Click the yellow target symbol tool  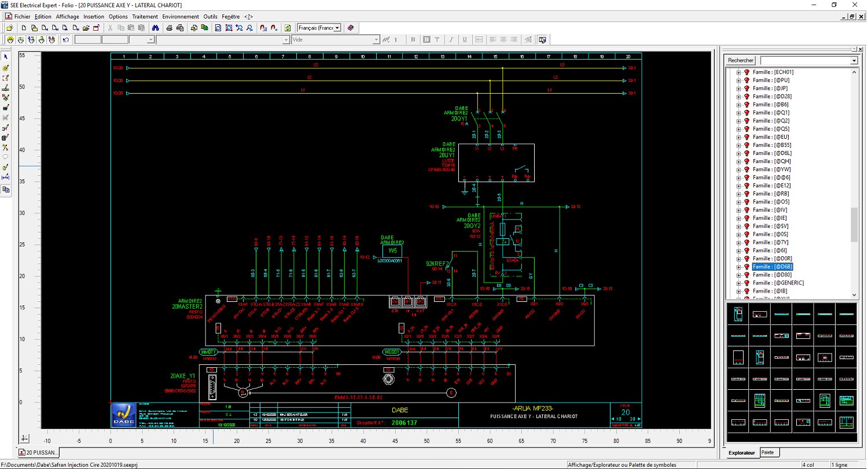click(x=6, y=68)
